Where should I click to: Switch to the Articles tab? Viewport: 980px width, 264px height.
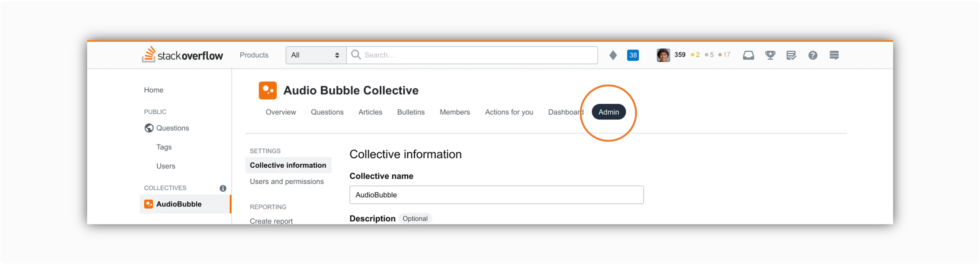point(370,112)
